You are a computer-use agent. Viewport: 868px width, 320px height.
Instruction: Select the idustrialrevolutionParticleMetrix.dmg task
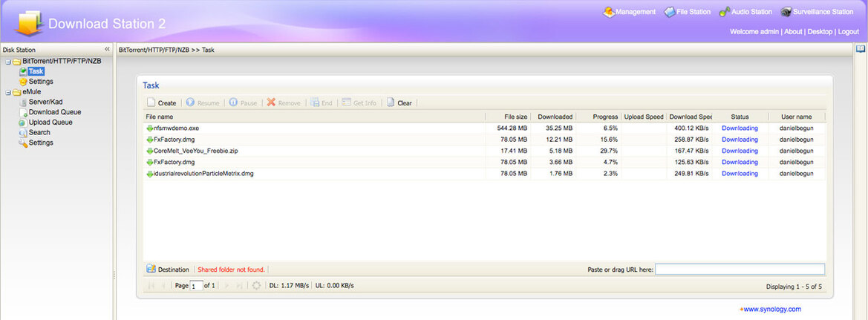pyautogui.click(x=484, y=173)
